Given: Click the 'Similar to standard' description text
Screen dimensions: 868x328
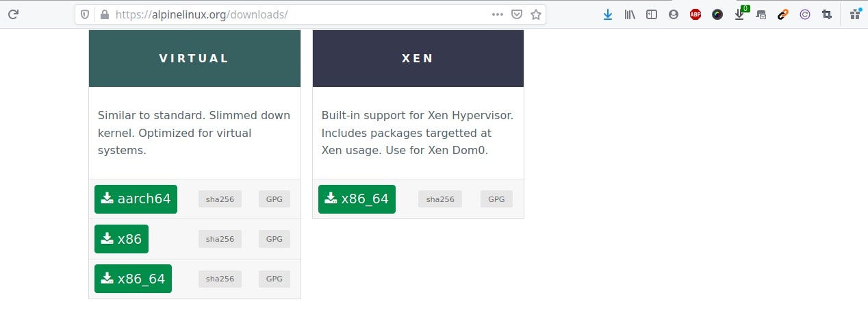Looking at the screenshot, I should point(194,133).
